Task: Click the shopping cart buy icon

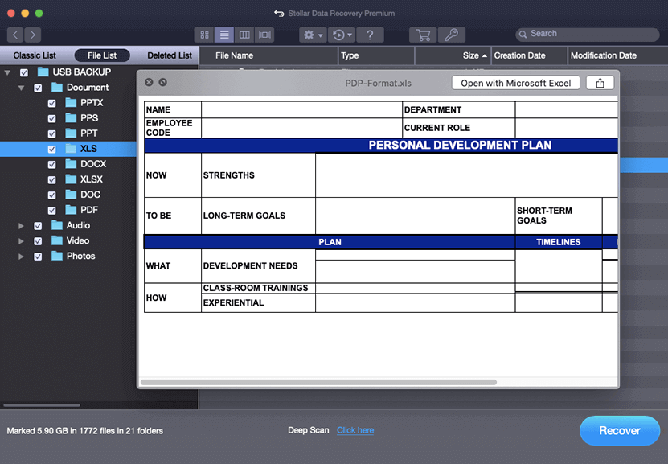Action: coord(423,35)
